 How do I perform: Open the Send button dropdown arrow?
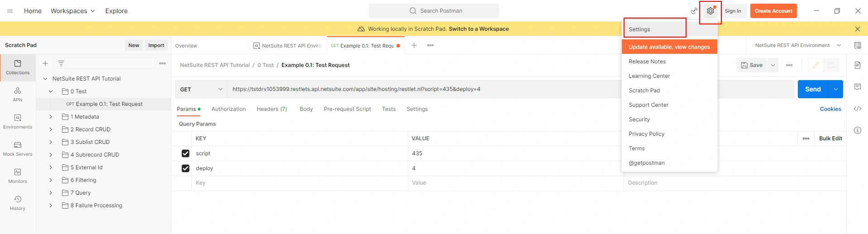(836, 89)
